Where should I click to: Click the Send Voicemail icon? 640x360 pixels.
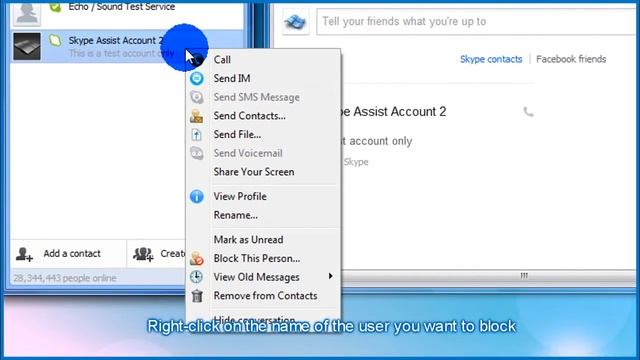(x=197, y=153)
